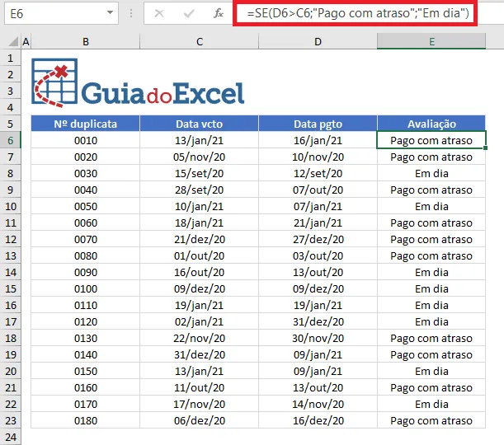Click the Guia do Excel logo image
This screenshot has height=445, width=504.
click(x=138, y=83)
